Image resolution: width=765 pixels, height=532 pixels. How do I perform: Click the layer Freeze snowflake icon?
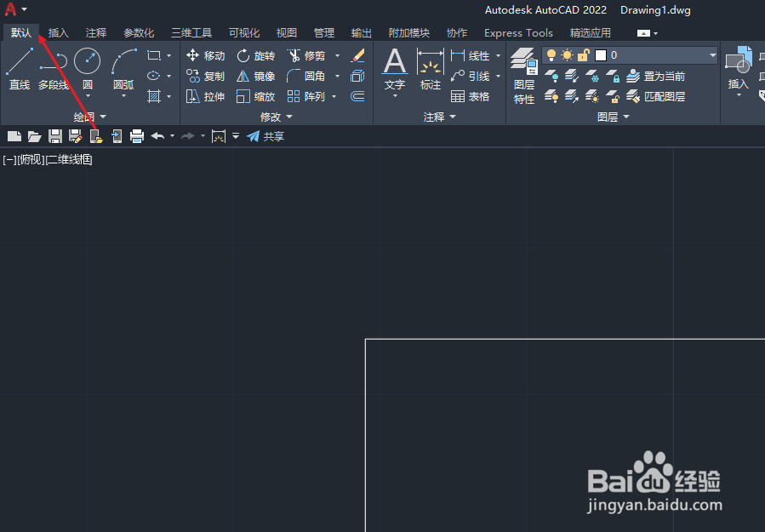tap(592, 76)
